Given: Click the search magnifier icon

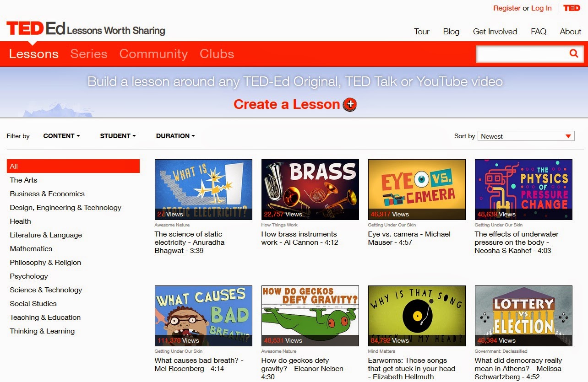Looking at the screenshot, I should (x=573, y=53).
